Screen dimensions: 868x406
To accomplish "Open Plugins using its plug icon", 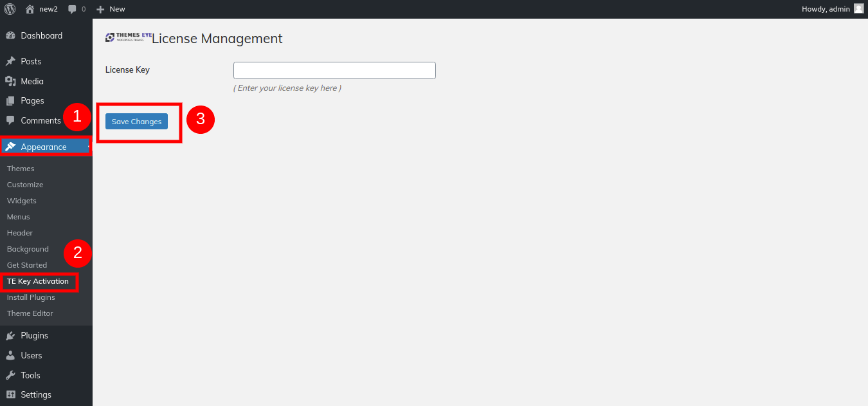I will [x=12, y=335].
